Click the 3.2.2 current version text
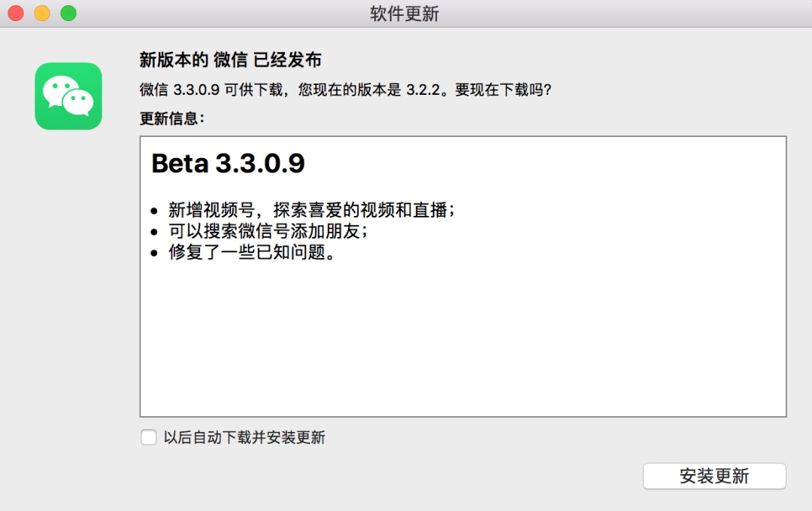Screen dimensions: 812x511 click(423, 90)
